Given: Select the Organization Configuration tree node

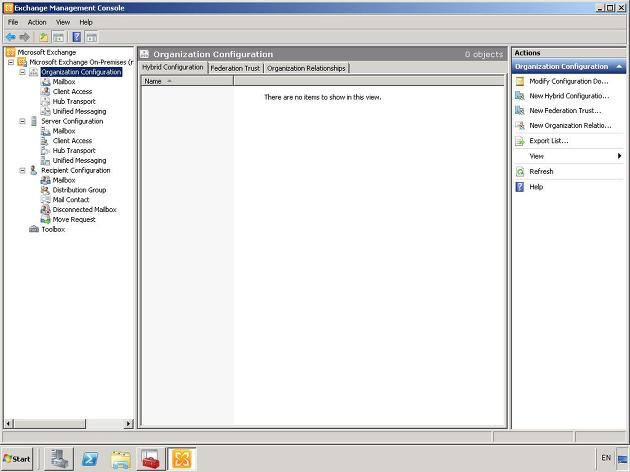Looking at the screenshot, I should (81, 72).
